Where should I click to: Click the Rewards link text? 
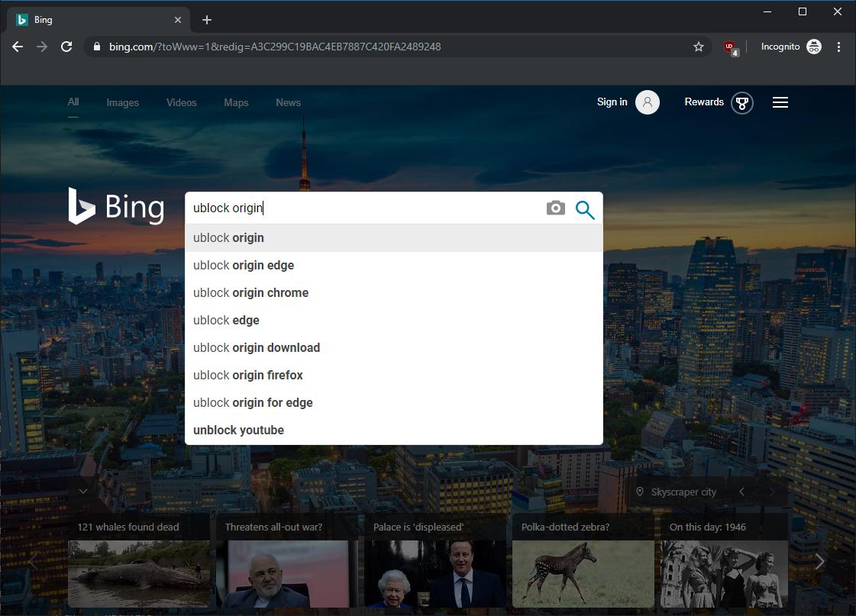coord(704,102)
